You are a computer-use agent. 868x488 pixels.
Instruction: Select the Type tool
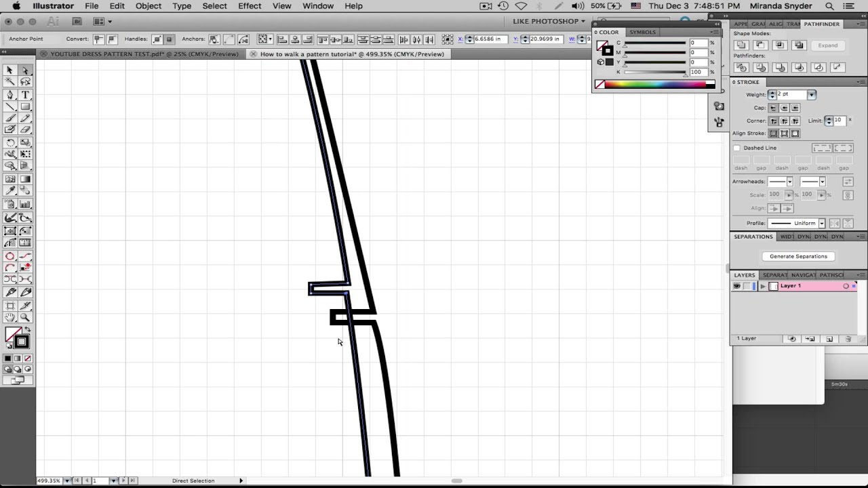(25, 95)
